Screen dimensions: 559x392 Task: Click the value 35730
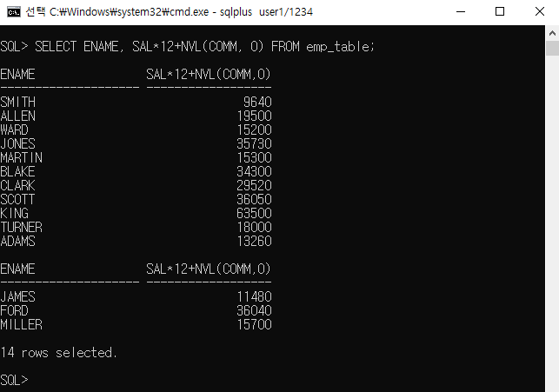pos(254,144)
